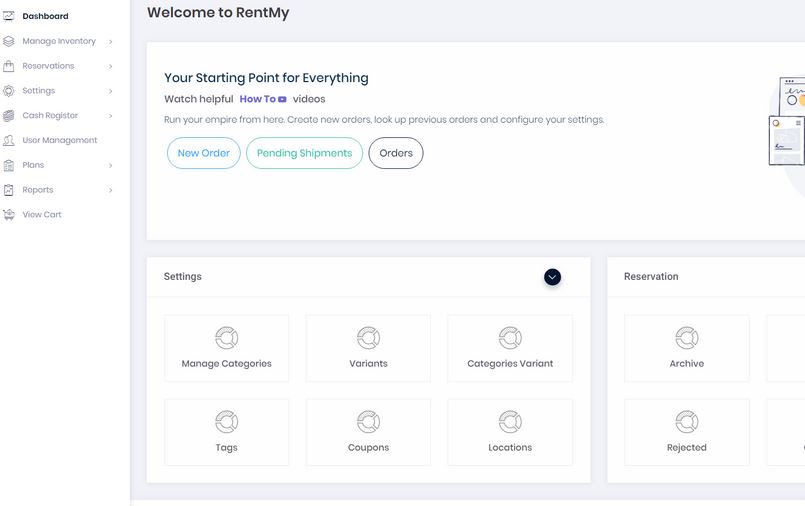Expand the Reports submenu arrow
This screenshot has height=506, width=805.
(x=110, y=190)
